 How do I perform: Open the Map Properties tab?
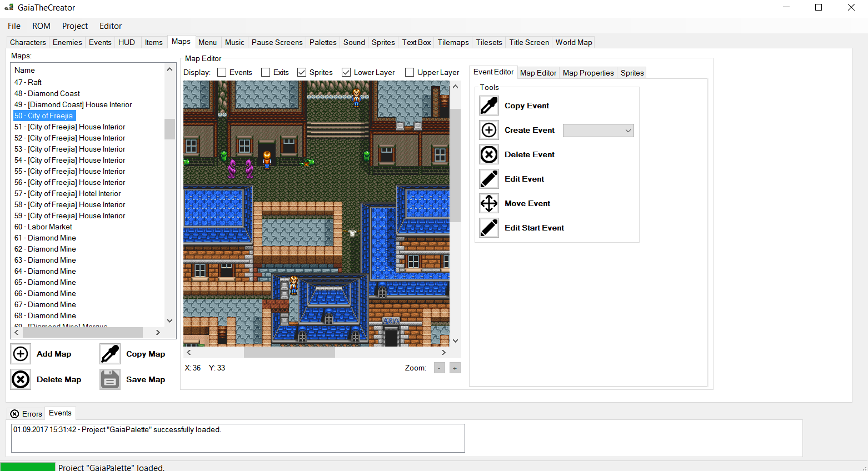pos(587,72)
